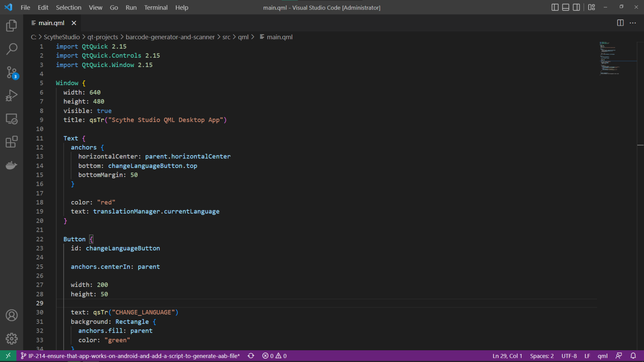Screen dimensions: 644x362
Task: Open Source Control view with 3 changes
Action: coord(11,72)
